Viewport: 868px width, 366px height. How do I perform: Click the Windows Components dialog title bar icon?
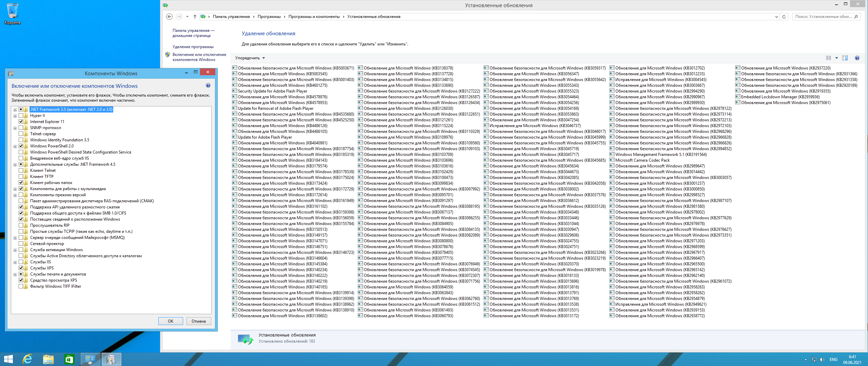(x=11, y=74)
